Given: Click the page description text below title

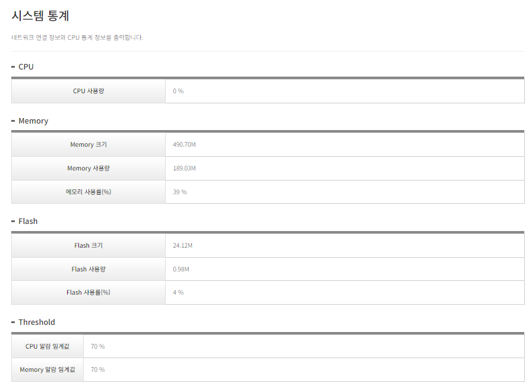Looking at the screenshot, I should pyautogui.click(x=77, y=37).
